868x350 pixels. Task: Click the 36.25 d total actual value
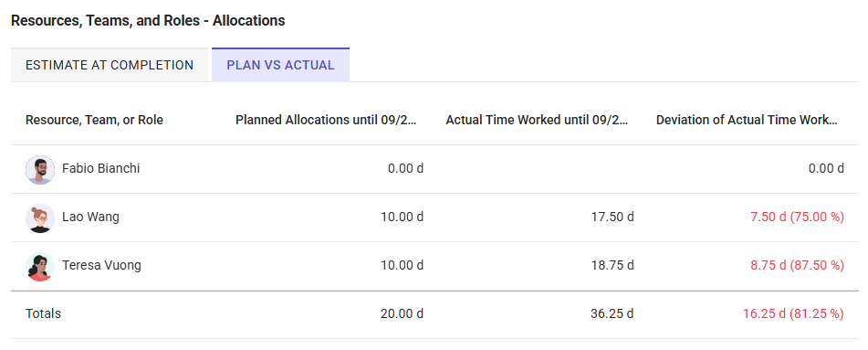click(x=612, y=314)
